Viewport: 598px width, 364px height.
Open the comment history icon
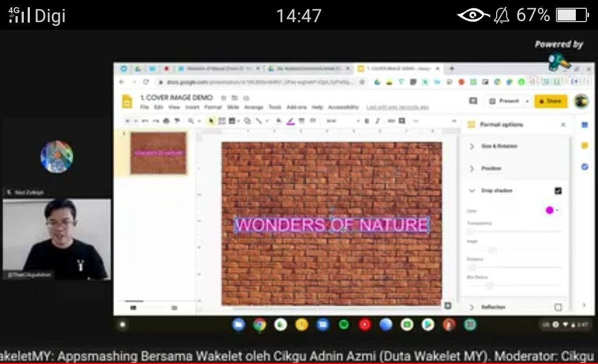[x=473, y=101]
